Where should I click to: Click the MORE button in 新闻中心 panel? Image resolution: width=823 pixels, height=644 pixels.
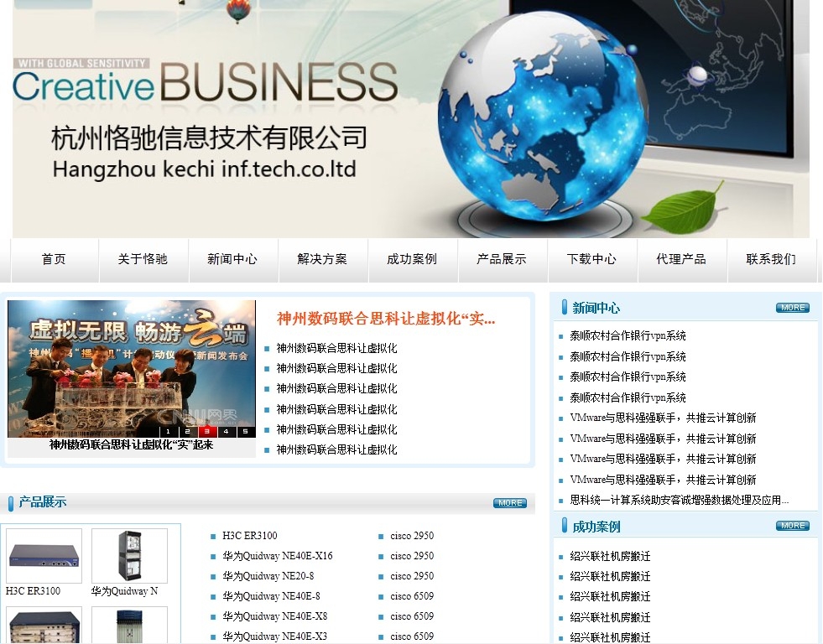(x=793, y=308)
